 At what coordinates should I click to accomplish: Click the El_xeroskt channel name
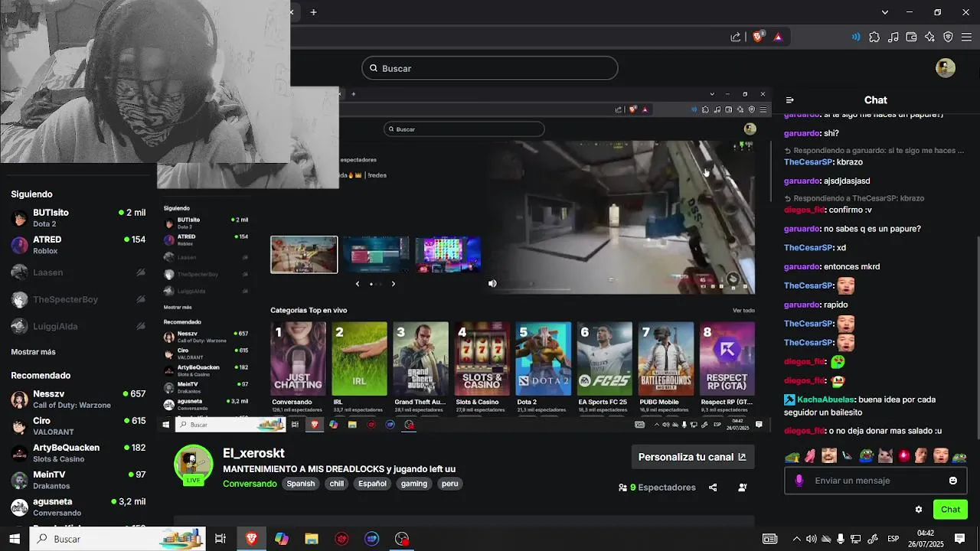point(253,453)
